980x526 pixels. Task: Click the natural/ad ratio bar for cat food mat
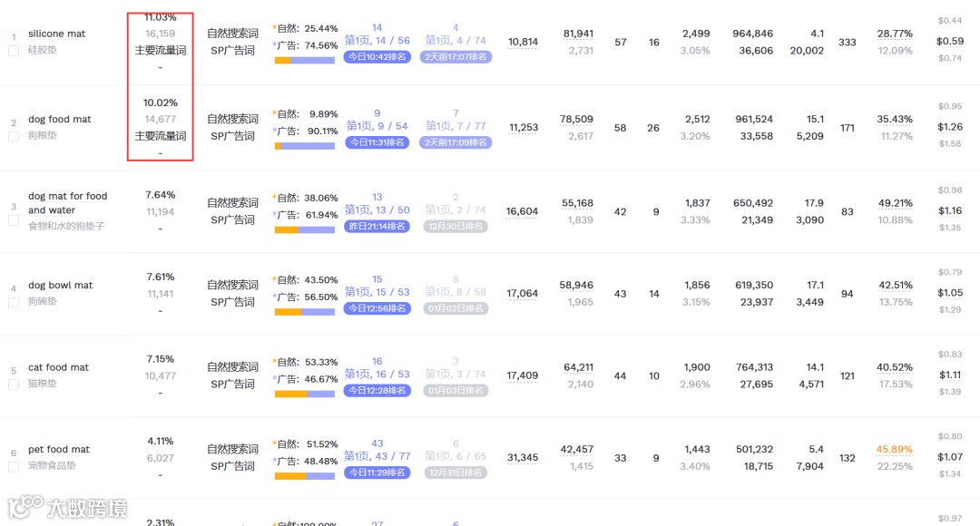(305, 394)
